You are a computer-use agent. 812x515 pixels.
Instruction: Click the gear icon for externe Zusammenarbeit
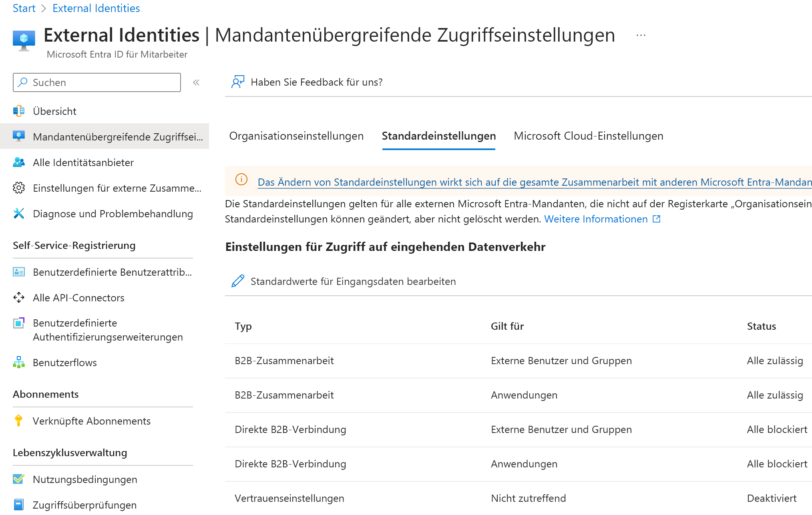(19, 188)
